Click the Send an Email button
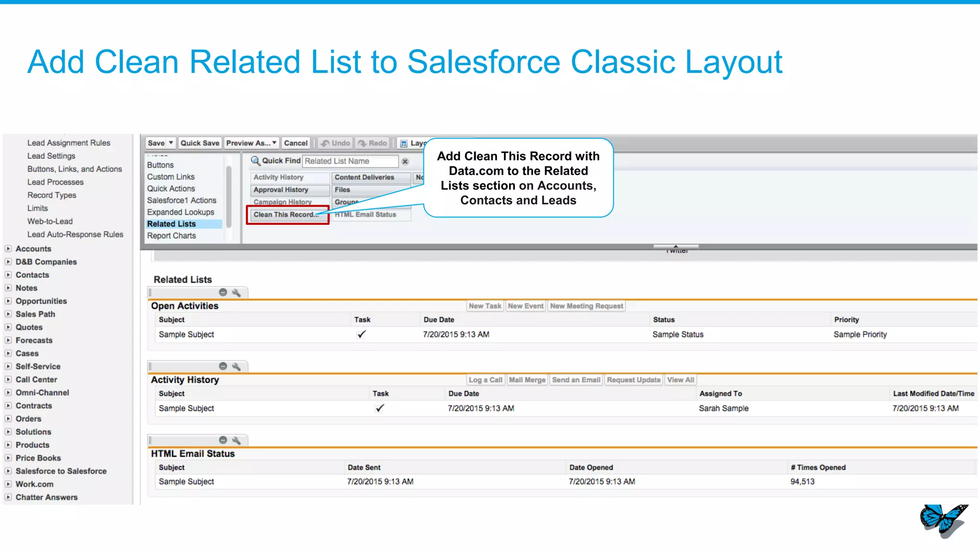980x551 pixels. pyautogui.click(x=576, y=380)
